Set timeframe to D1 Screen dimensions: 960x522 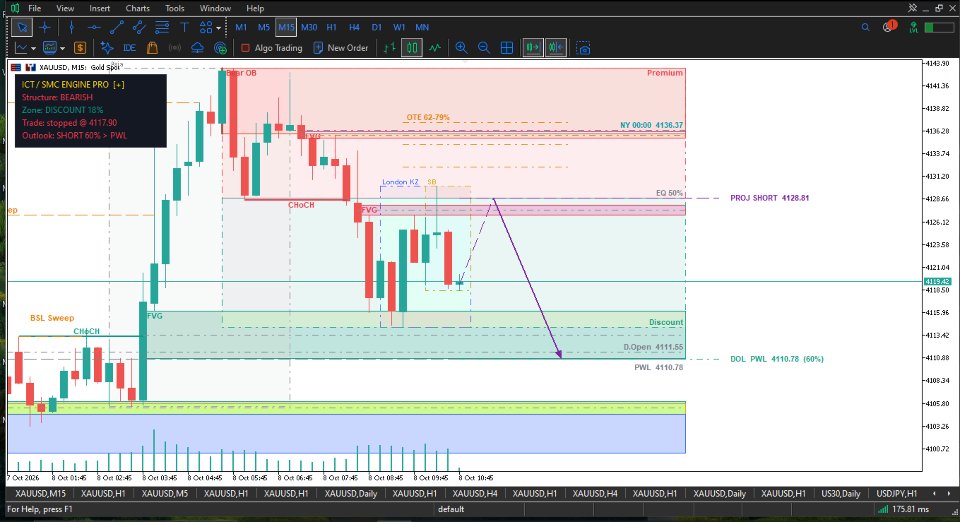point(377,28)
